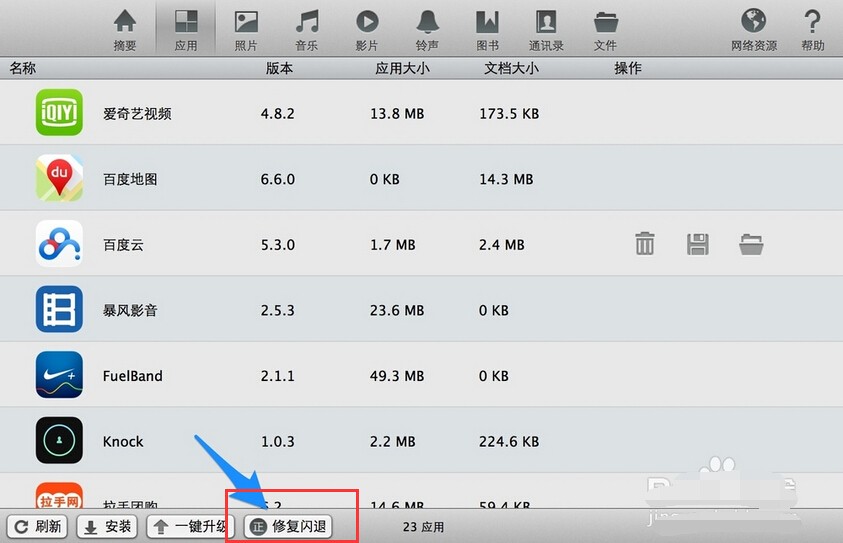The image size is (843, 543).
Task: Click the 14.3 MB document size
Action: [506, 179]
